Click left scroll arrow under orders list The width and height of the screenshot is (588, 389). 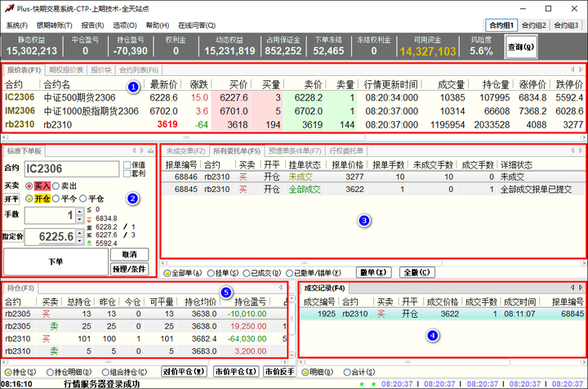click(163, 263)
